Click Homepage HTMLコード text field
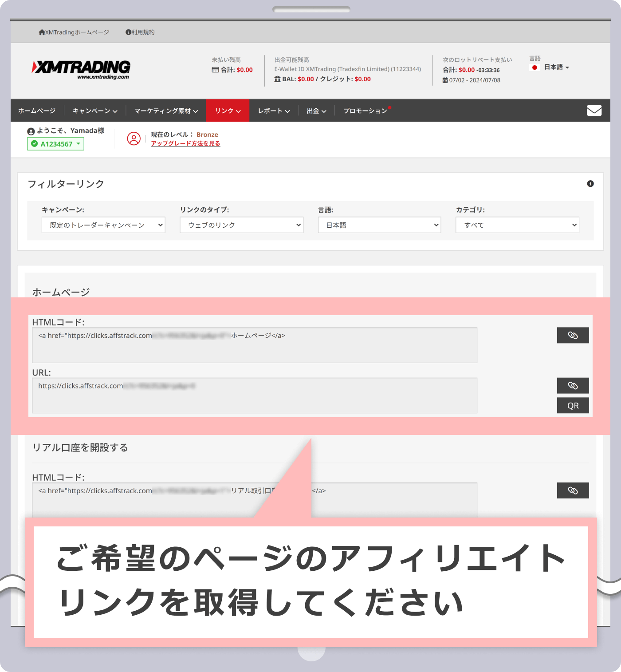The image size is (621, 672). pyautogui.click(x=255, y=345)
